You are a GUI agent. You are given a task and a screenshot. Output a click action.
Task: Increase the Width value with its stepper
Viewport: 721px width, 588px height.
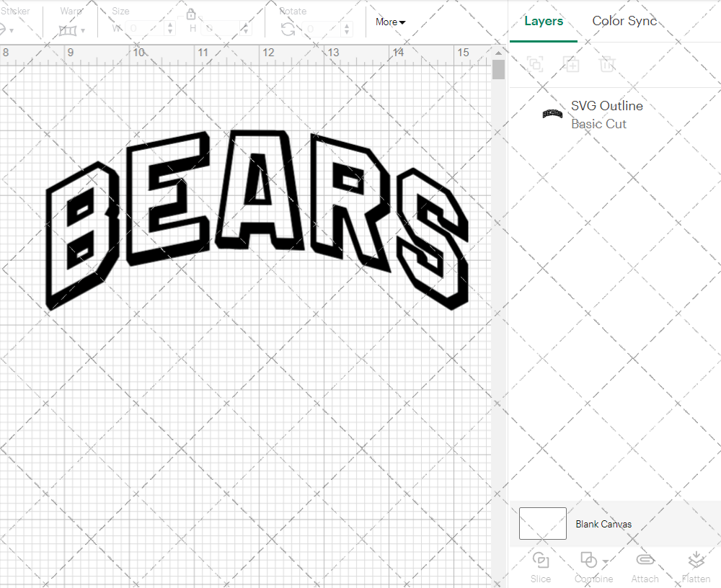point(169,24)
